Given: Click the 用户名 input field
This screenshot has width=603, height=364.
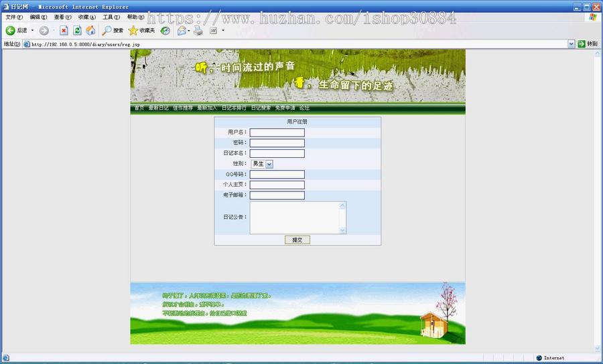Looking at the screenshot, I should [x=277, y=132].
